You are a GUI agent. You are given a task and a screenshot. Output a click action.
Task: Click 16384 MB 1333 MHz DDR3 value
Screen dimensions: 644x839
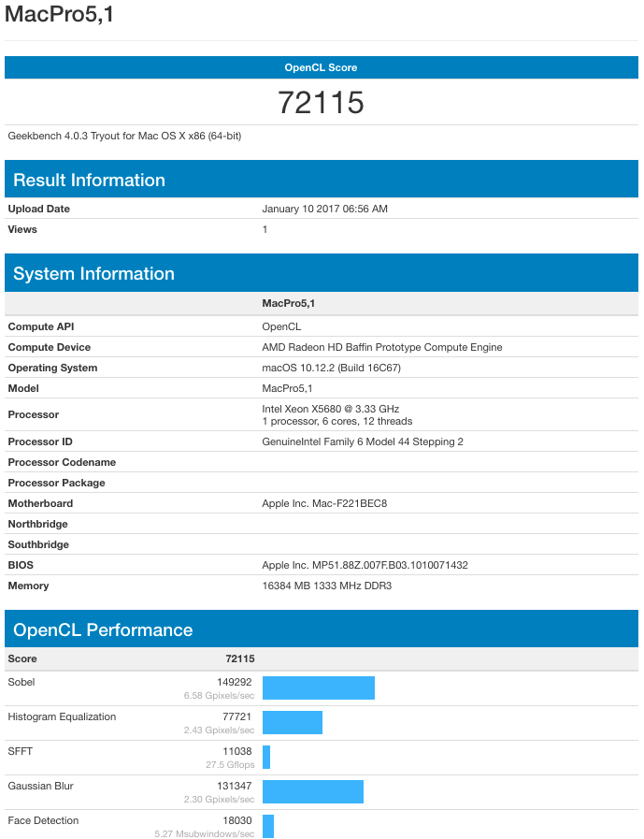pyautogui.click(x=327, y=586)
